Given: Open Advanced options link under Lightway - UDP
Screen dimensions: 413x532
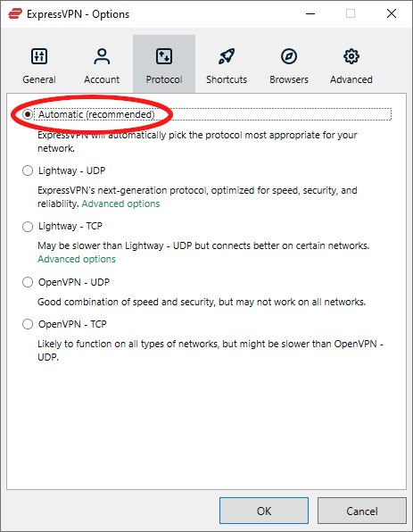Looking at the screenshot, I should 120,204.
